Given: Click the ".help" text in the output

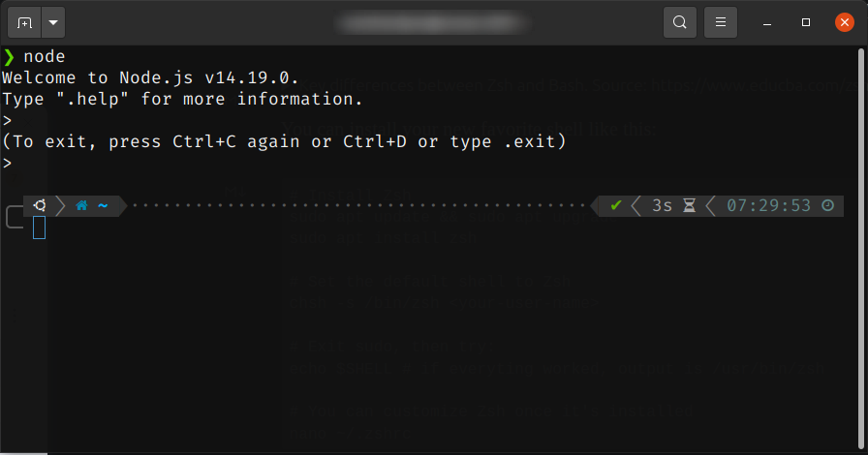Looking at the screenshot, I should 92,99.
